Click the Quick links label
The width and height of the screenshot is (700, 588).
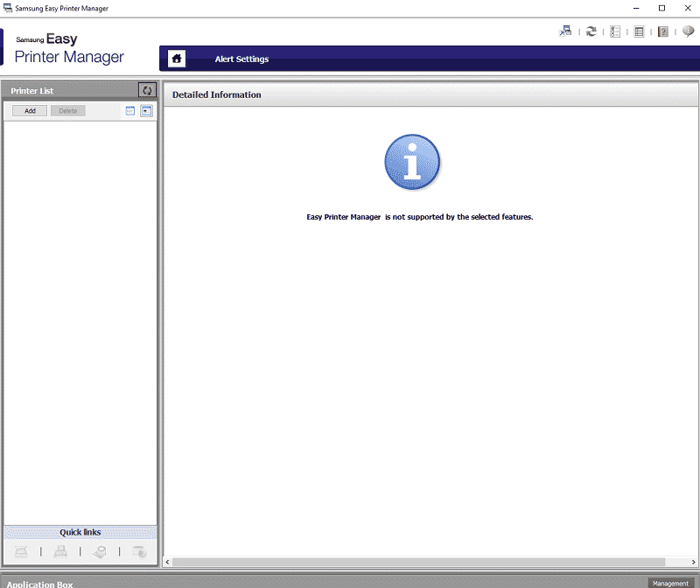click(x=80, y=532)
